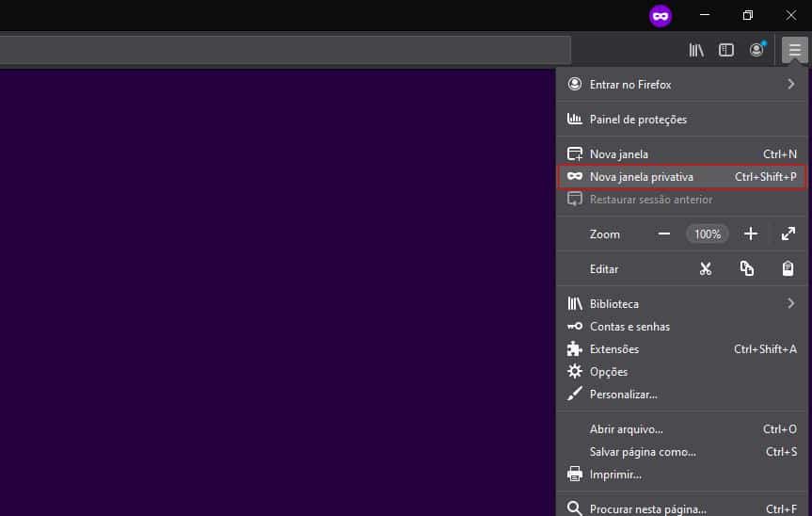
Task: Restore down the Firefox window
Action: point(747,15)
